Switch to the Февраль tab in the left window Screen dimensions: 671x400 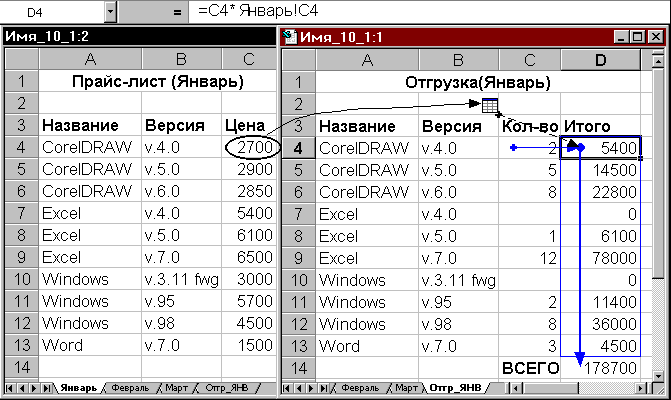(x=130, y=388)
